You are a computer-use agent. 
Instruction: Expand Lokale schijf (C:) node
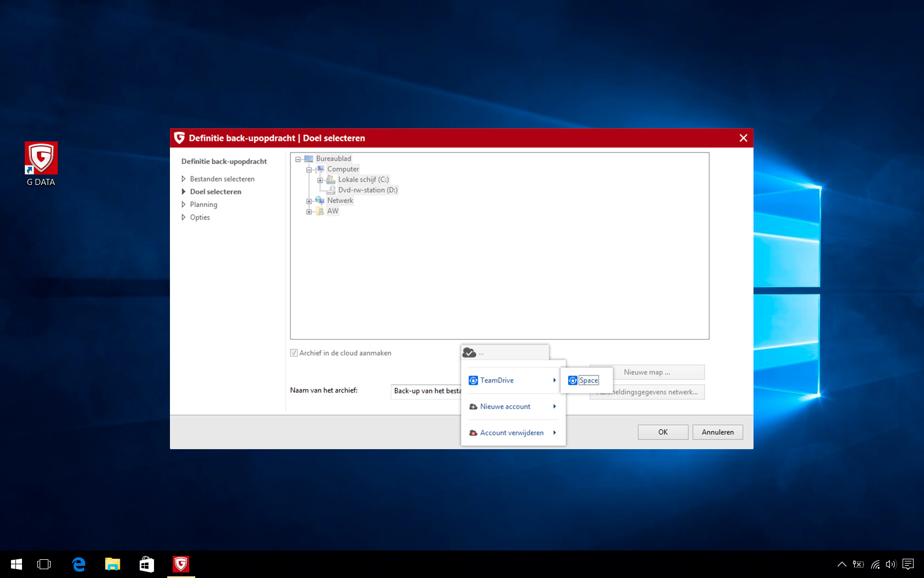320,180
